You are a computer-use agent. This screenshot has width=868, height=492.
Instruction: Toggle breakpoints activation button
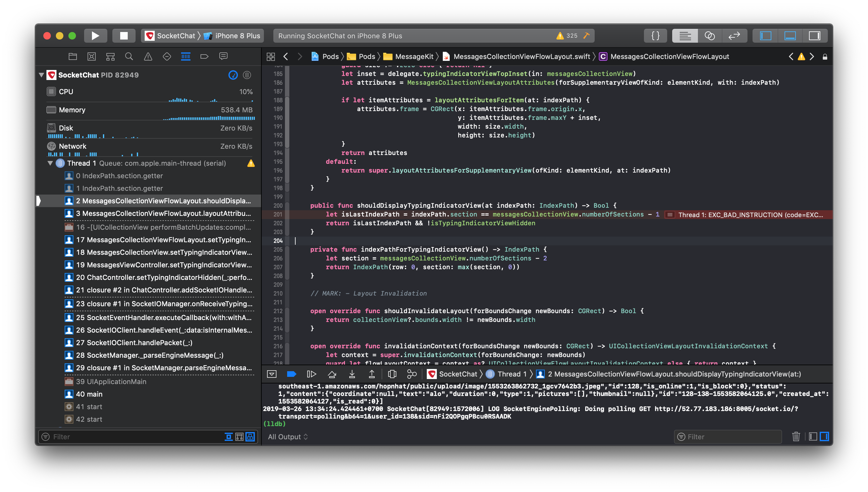[291, 374]
